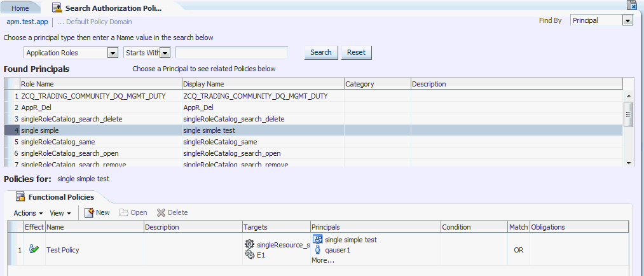This screenshot has width=644, height=276.
Task: Click the Condition column header
Action: (474, 227)
